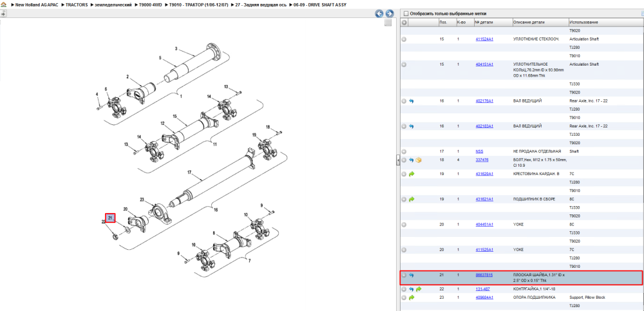Viewport: 644px width, 311px height.
Task: Click the package box icon beside 337476
Action: [x=419, y=160]
